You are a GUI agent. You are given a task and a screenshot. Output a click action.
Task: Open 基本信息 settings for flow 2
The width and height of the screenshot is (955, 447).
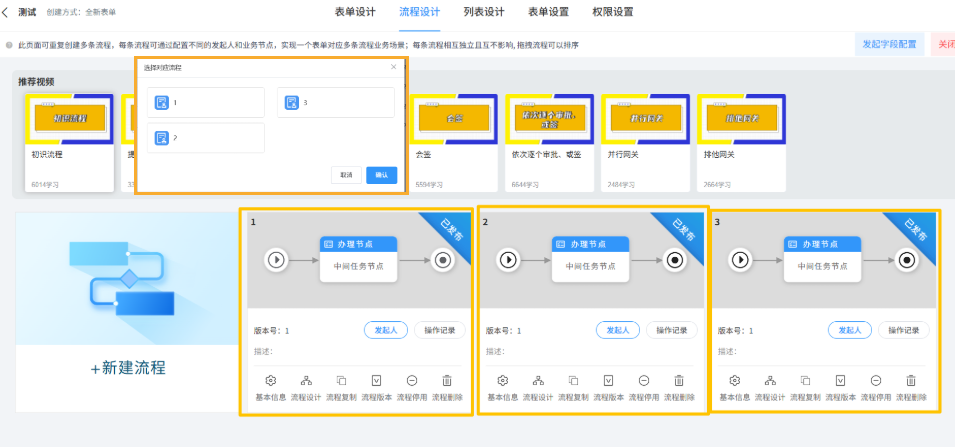503,388
